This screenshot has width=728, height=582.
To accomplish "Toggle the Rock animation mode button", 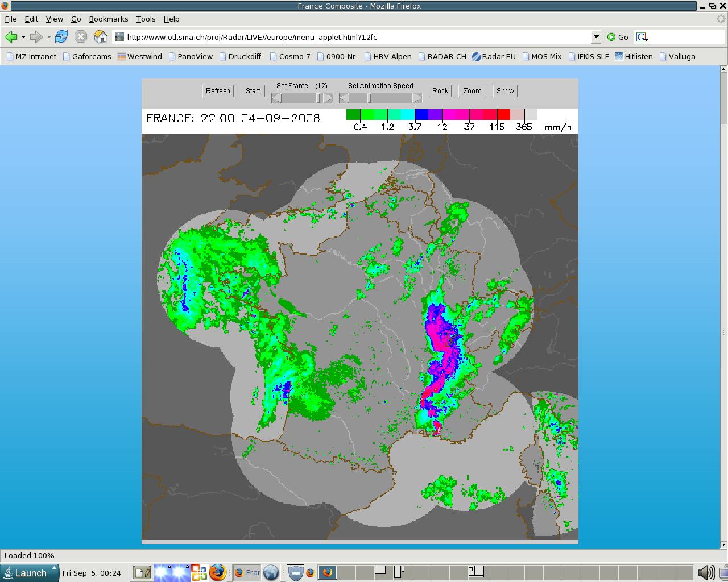I will click(x=440, y=91).
